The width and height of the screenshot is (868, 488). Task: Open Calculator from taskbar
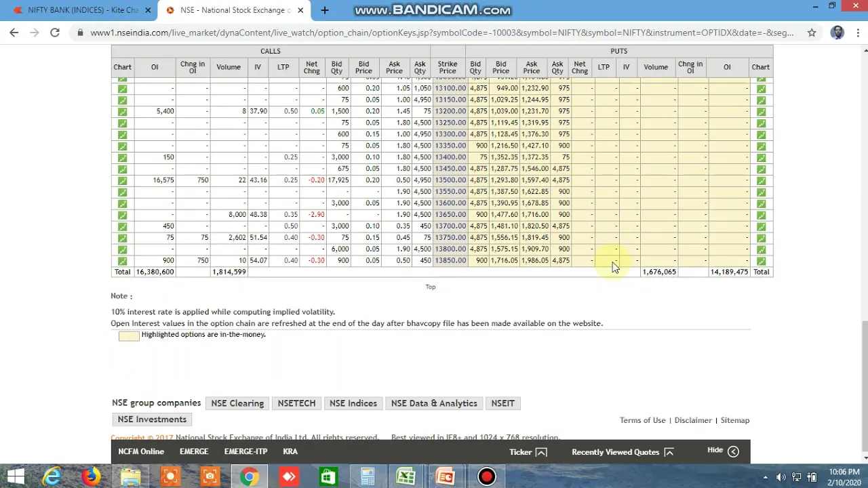(368, 476)
